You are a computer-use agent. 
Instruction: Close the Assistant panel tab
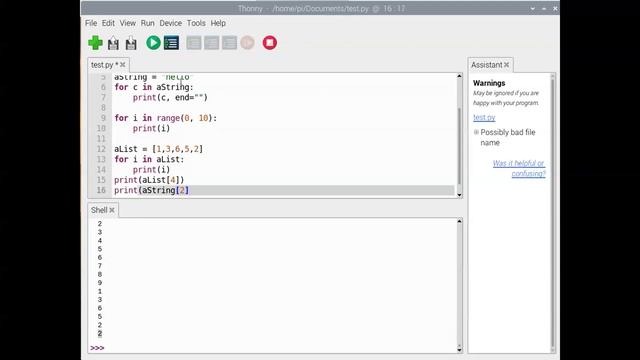tap(507, 64)
